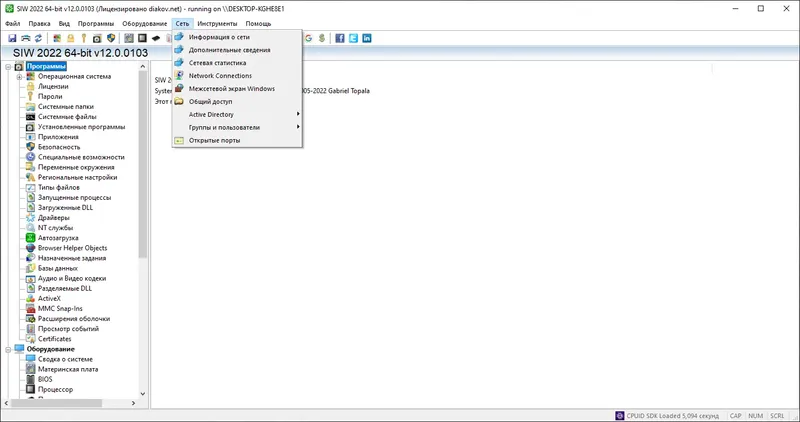This screenshot has height=422, width=800.
Task: Click the padlock icon in the toolbar
Action: [70, 38]
